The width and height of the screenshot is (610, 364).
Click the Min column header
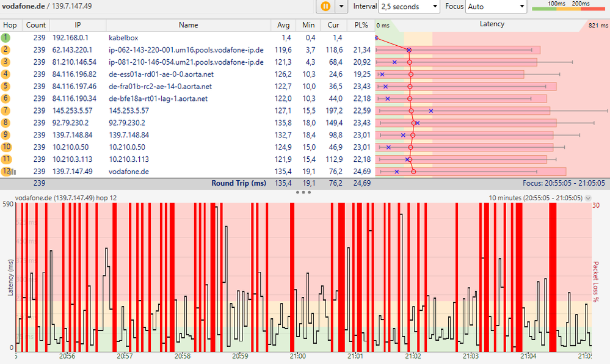[x=308, y=25]
